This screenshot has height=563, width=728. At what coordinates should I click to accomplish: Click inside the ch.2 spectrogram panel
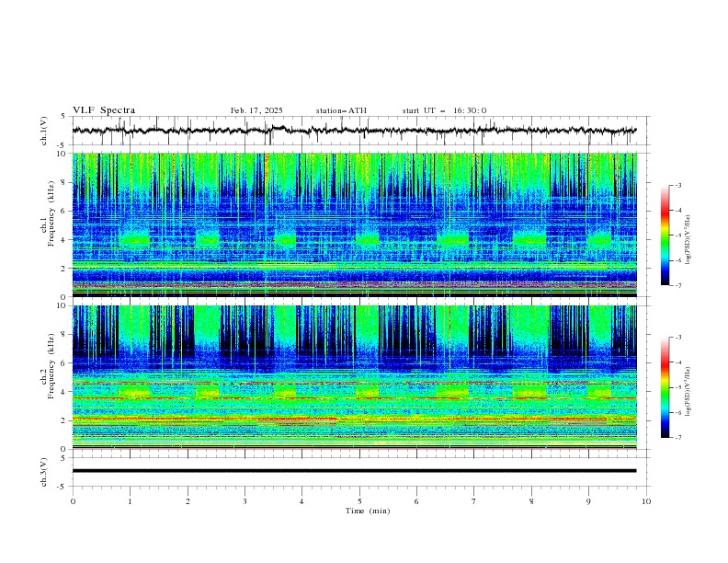pyautogui.click(x=354, y=377)
